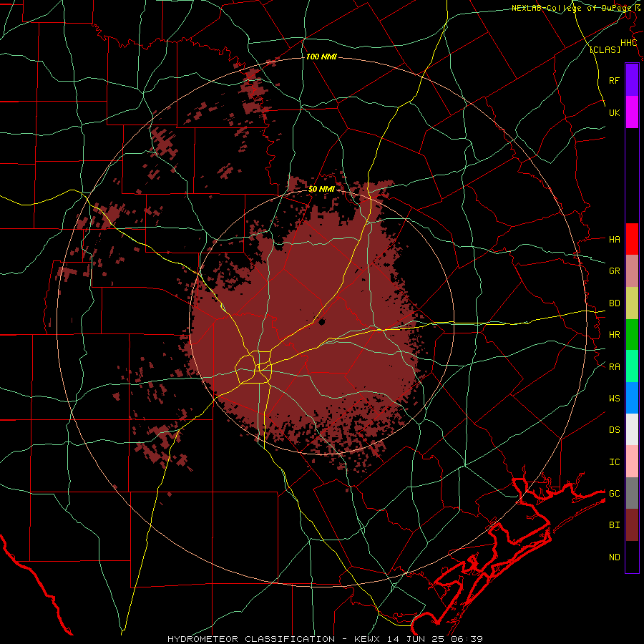The height and width of the screenshot is (644, 644).
Task: Click the [CLAS] unit label
Action: point(605,50)
